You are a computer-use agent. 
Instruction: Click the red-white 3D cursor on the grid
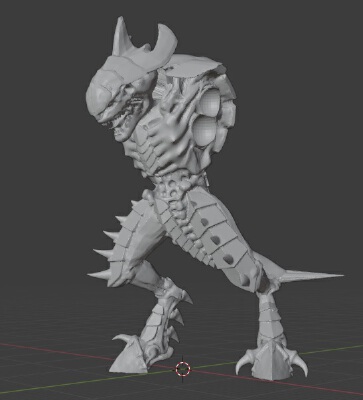coord(183,369)
